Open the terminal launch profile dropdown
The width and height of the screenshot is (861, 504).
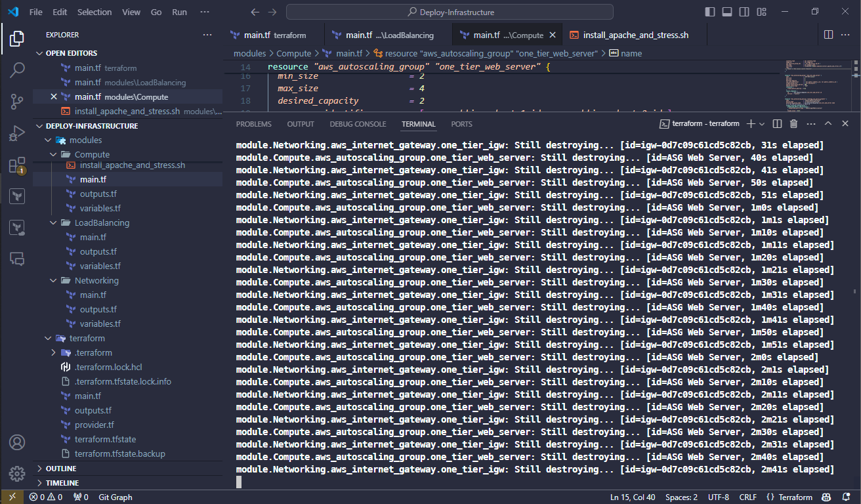(x=762, y=123)
